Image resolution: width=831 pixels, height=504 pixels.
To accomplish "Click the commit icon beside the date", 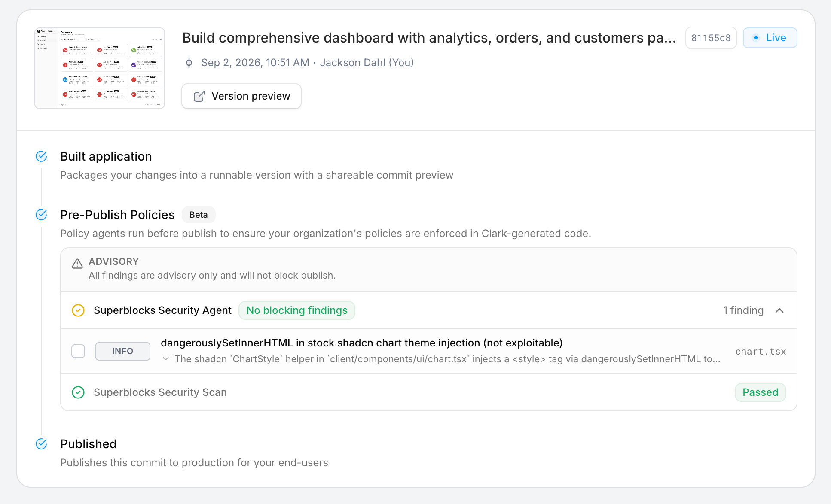I will [189, 63].
